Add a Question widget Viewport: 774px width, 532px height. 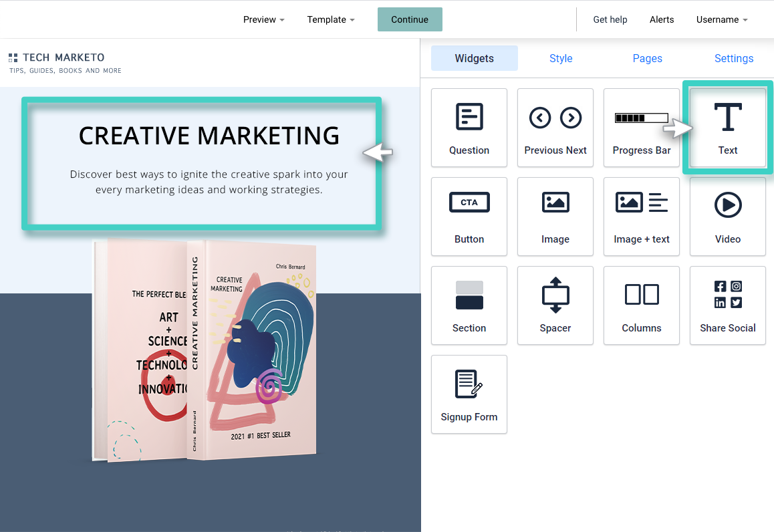tap(469, 128)
